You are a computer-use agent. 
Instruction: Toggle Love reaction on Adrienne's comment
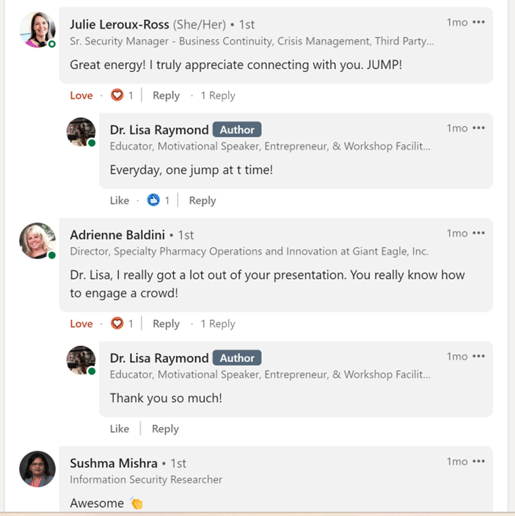[81, 324]
